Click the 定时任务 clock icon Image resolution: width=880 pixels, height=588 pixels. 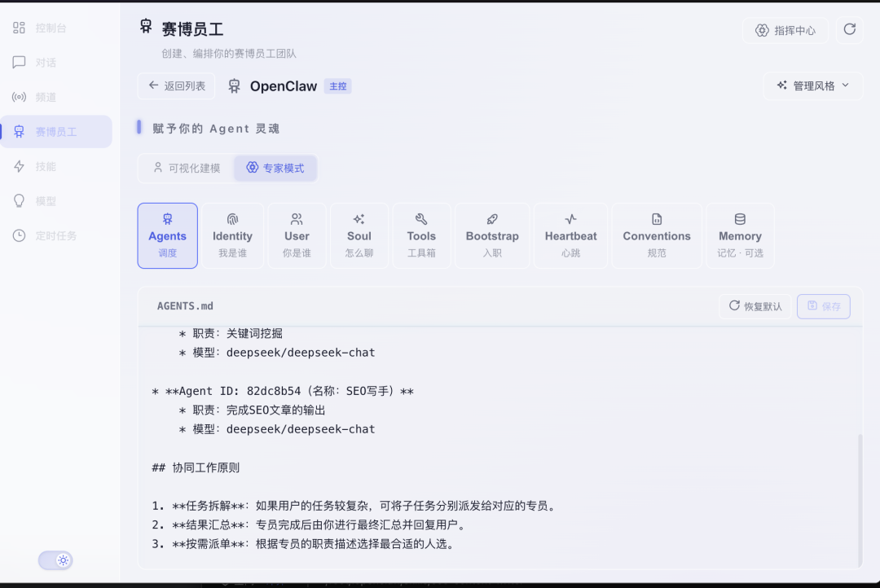pyautogui.click(x=19, y=235)
